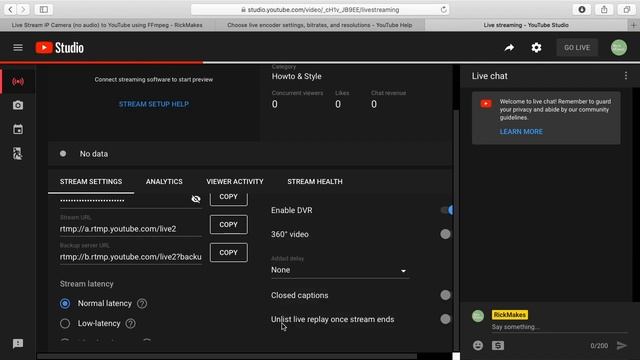Viewport: 640px width, 360px height.
Task: Click the GO LIVE button
Action: click(577, 48)
